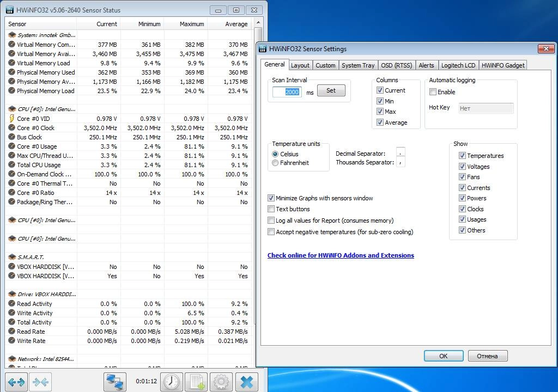Click HWiNFO32 Sensor Settings title icon
558x392 pixels.
[x=263, y=49]
